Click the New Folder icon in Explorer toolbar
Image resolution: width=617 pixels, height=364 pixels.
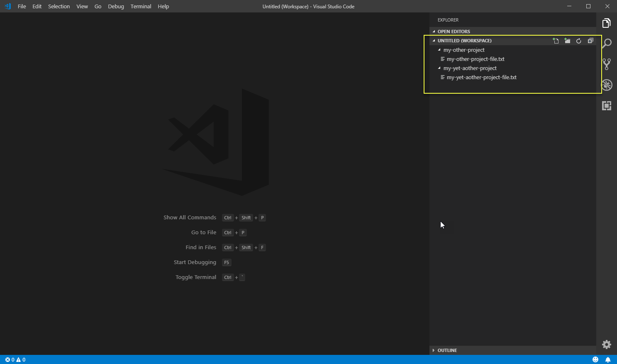coord(567,41)
